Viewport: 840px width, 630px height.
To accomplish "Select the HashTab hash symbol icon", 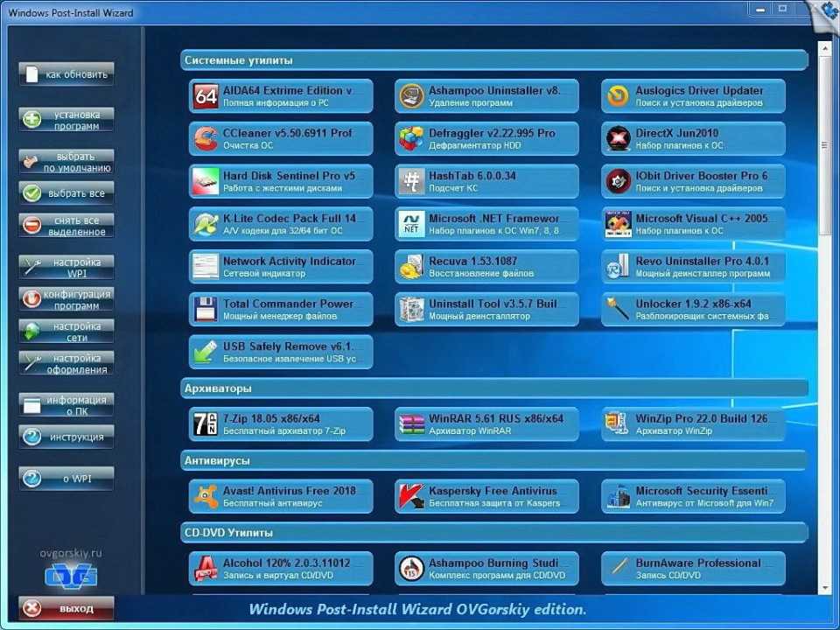I will [411, 182].
